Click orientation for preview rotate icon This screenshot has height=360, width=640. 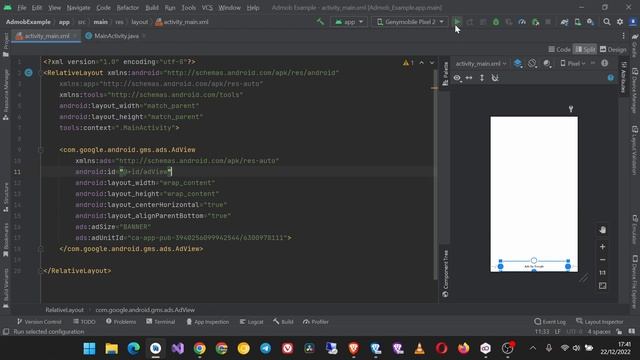532,64
